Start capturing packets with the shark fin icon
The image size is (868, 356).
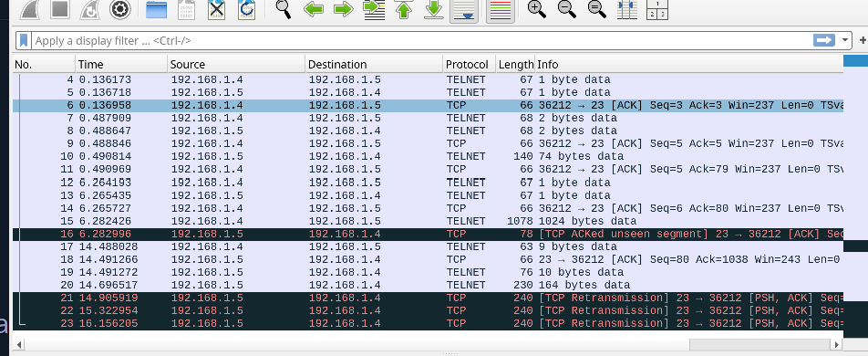coord(29,8)
